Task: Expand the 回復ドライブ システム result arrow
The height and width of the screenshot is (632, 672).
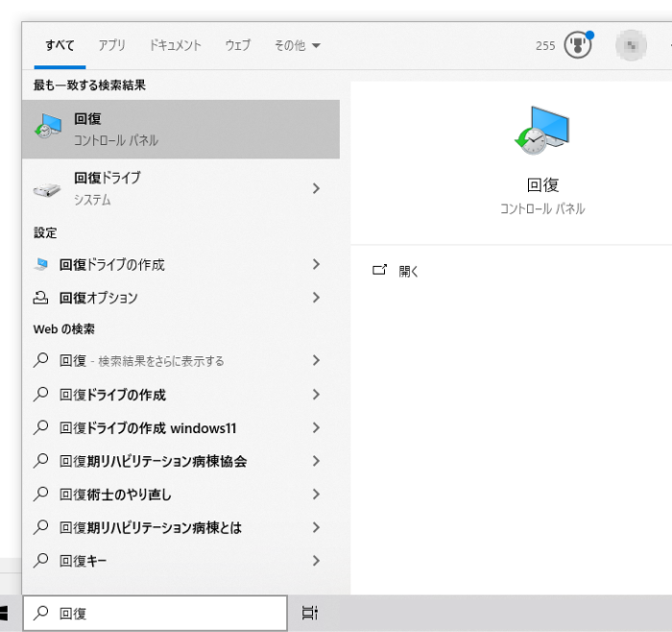Action: point(316,188)
